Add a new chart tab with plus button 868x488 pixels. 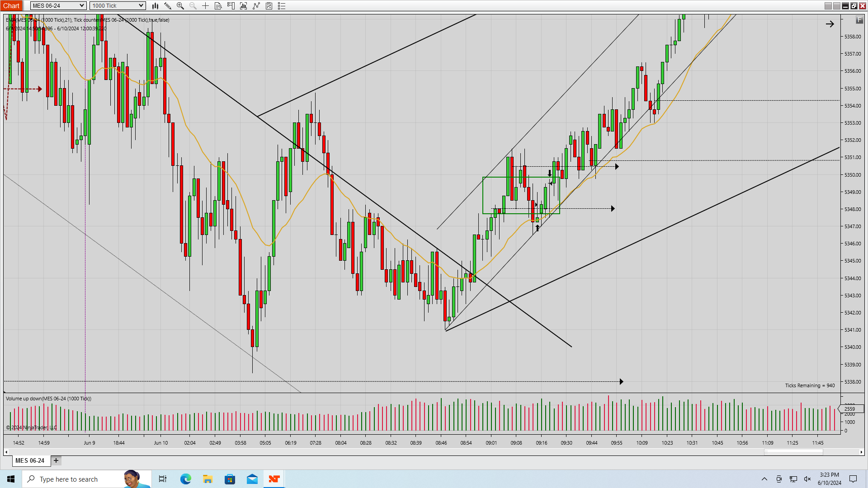click(56, 460)
